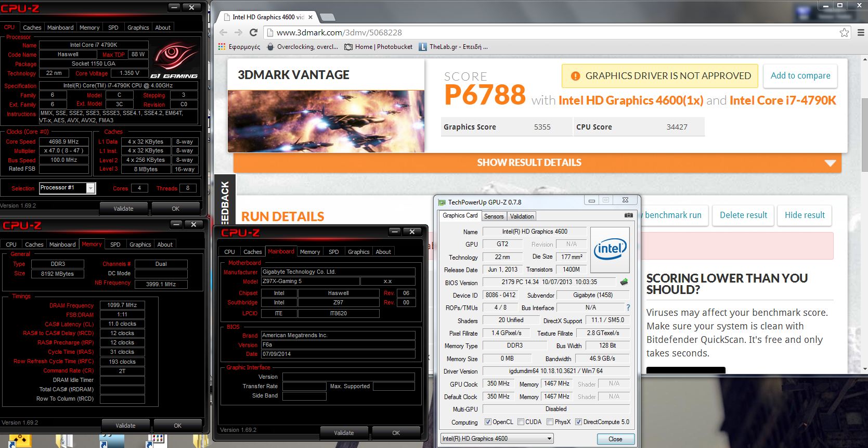The image size is (868, 448).
Task: Click OK in the CPU-Z Memory window
Action: pos(178,426)
